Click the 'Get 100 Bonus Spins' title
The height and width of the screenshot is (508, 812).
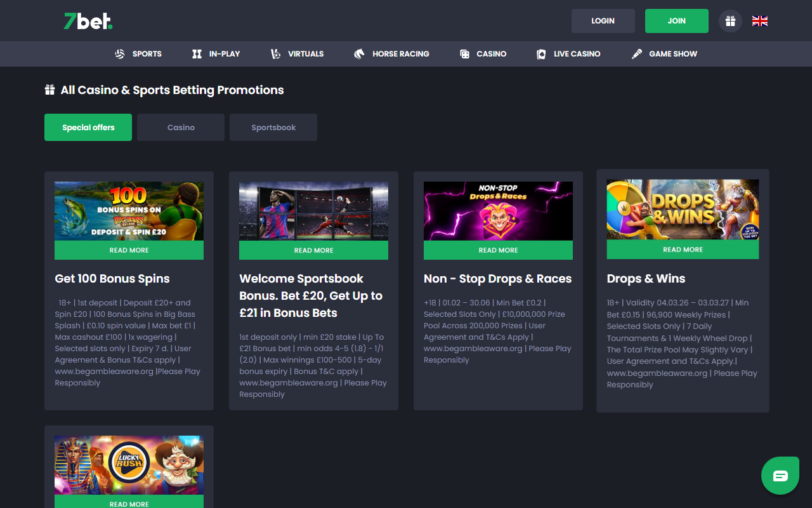click(112, 279)
